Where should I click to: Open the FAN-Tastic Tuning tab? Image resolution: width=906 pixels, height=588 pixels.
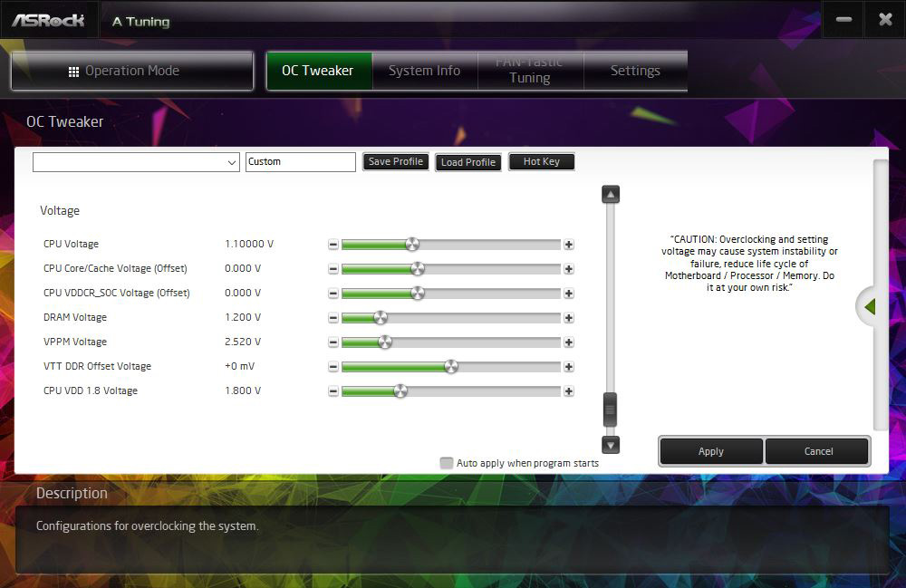[x=530, y=71]
